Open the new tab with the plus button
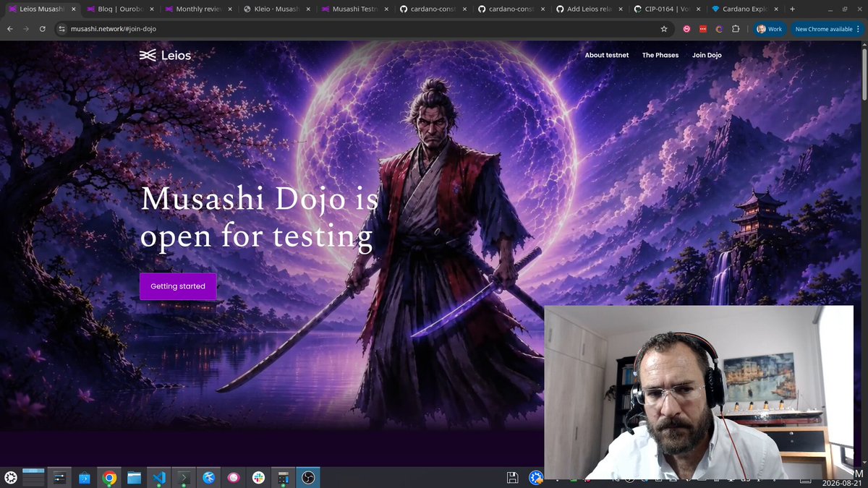Image resolution: width=868 pixels, height=488 pixels. [793, 9]
